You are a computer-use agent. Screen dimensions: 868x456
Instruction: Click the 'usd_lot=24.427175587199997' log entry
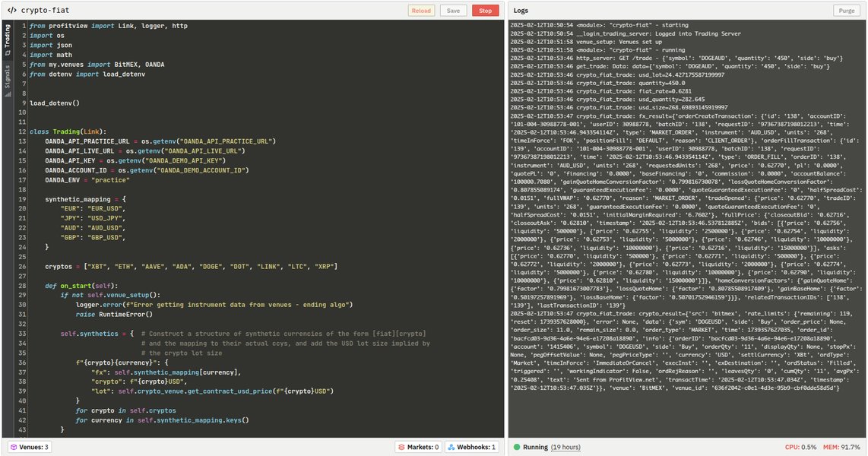[x=617, y=74]
